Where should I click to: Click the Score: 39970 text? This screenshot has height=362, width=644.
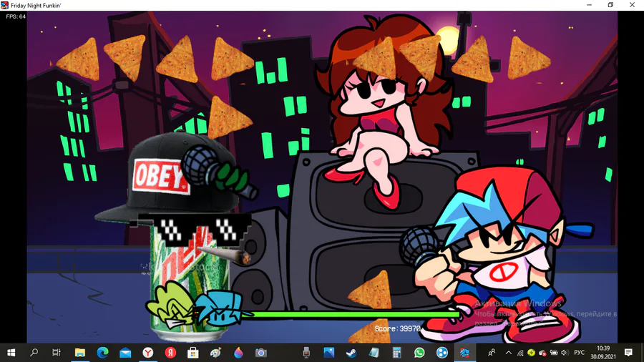pyautogui.click(x=398, y=329)
